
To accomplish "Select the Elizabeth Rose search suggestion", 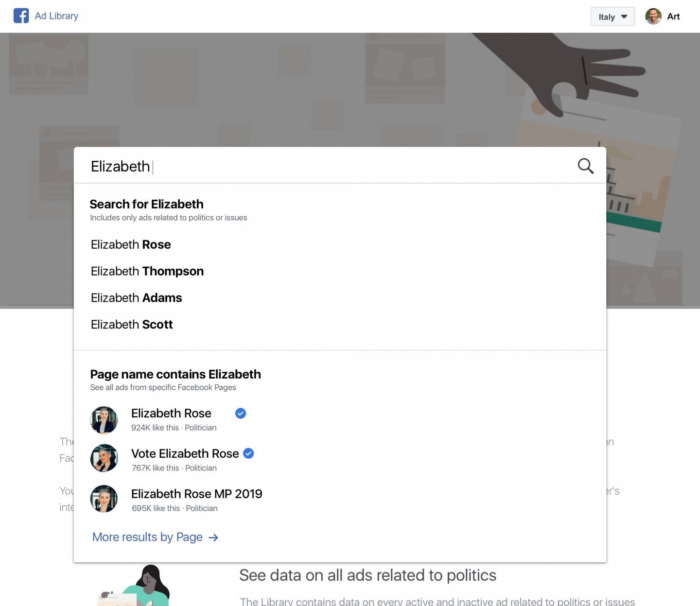I will pyautogui.click(x=131, y=244).
